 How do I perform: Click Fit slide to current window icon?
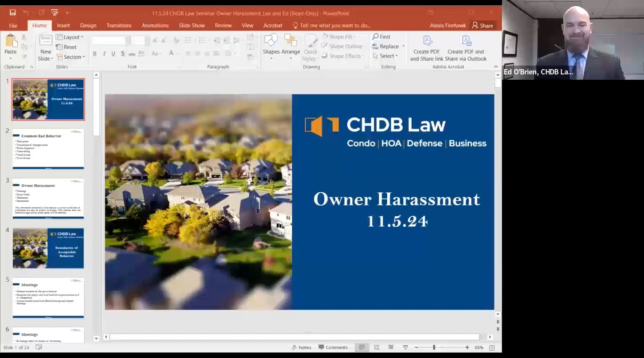coord(491,348)
